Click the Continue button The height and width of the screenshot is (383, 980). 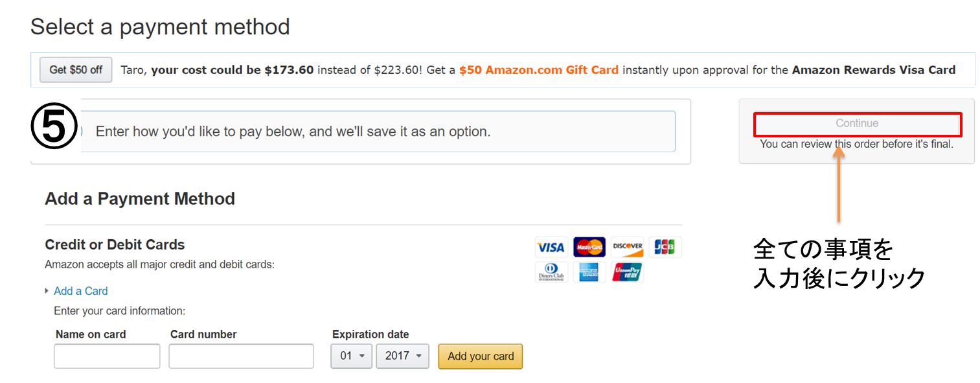coord(857,123)
